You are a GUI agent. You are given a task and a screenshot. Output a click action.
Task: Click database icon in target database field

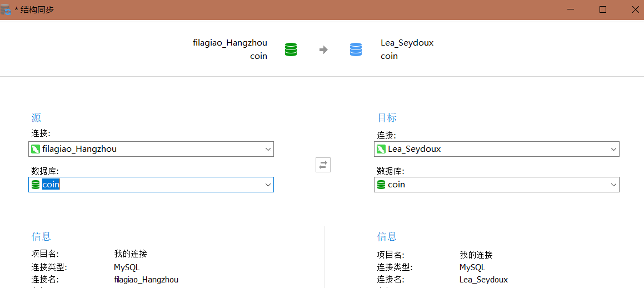381,185
